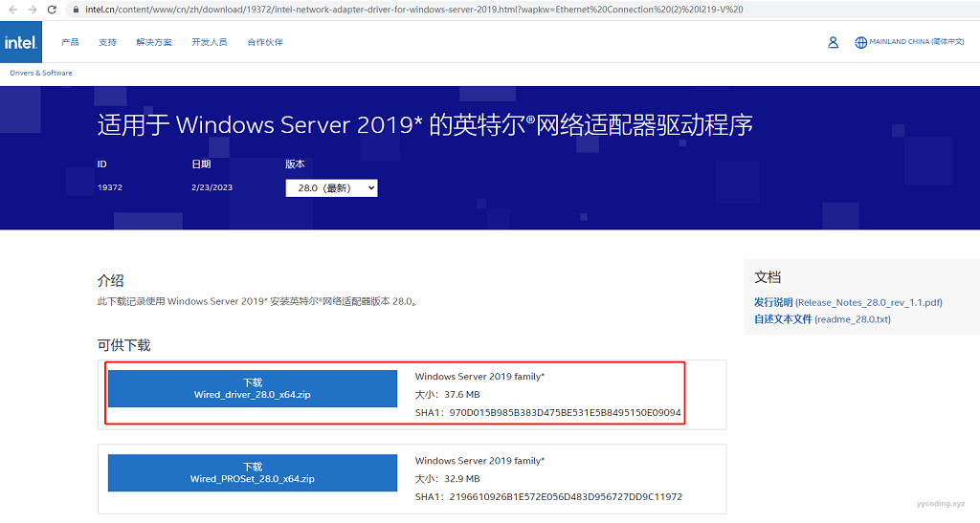This screenshot has height=523, width=980.
Task: Open the 支持 menu
Action: (107, 42)
